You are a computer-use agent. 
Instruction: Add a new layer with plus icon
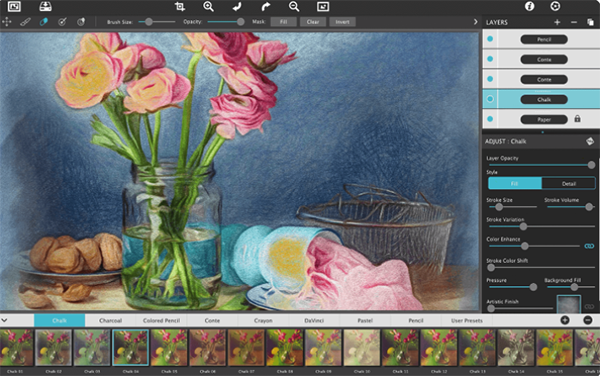click(557, 22)
